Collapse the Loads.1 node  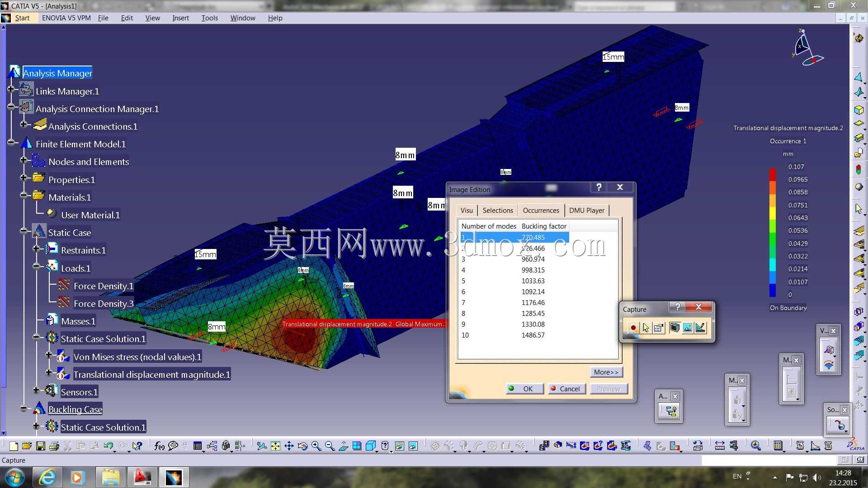click(x=36, y=267)
